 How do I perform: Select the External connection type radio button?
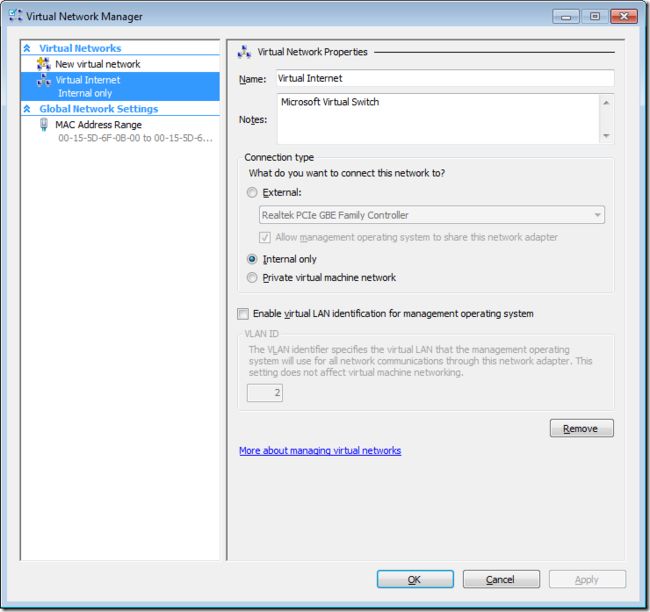[252, 192]
